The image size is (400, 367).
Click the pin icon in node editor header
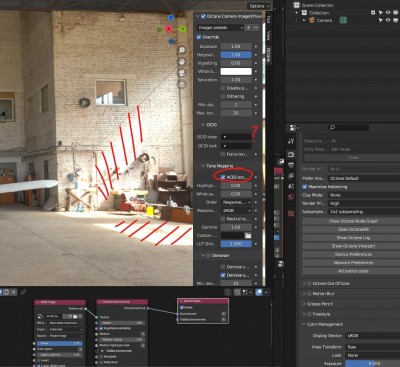23,292
